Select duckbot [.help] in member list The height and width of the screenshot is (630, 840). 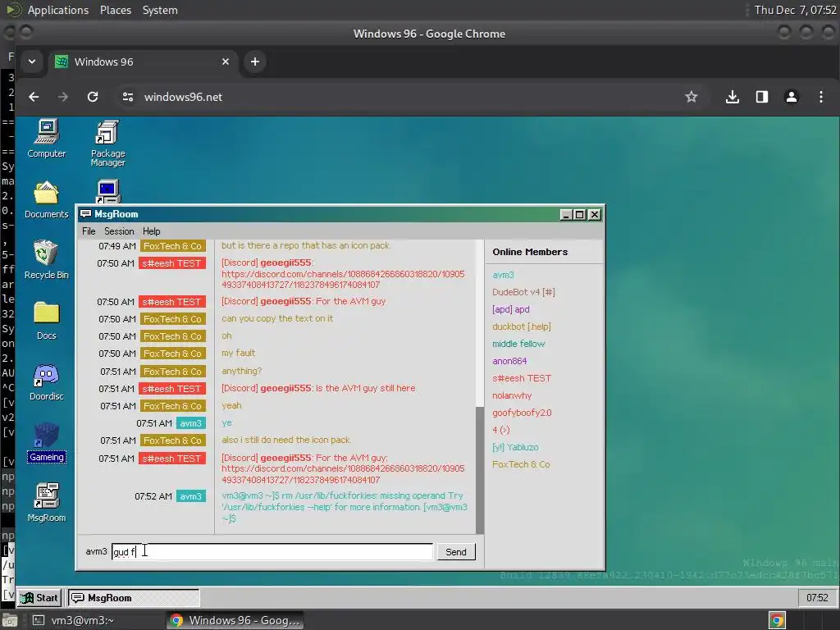click(x=521, y=326)
